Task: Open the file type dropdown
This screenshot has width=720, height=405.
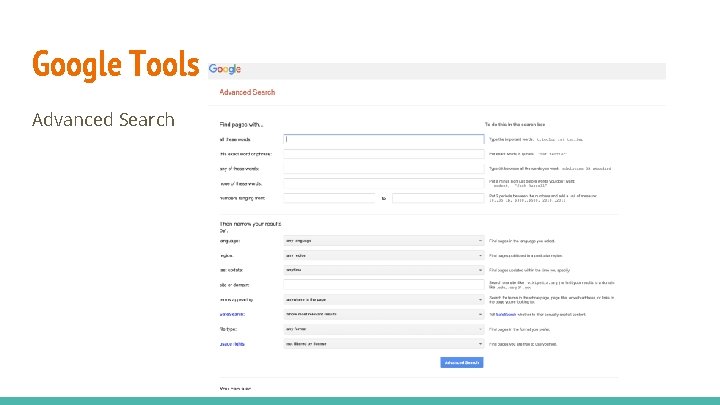Action: coord(384,329)
